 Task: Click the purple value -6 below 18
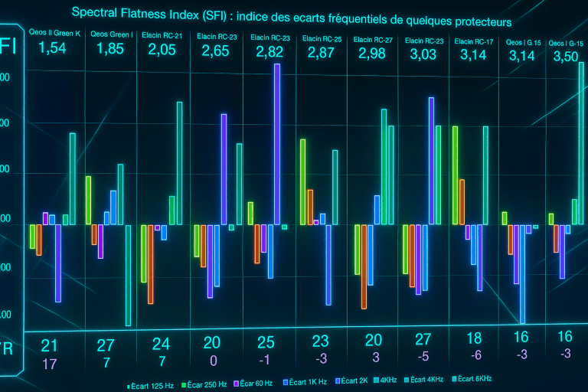point(476,354)
